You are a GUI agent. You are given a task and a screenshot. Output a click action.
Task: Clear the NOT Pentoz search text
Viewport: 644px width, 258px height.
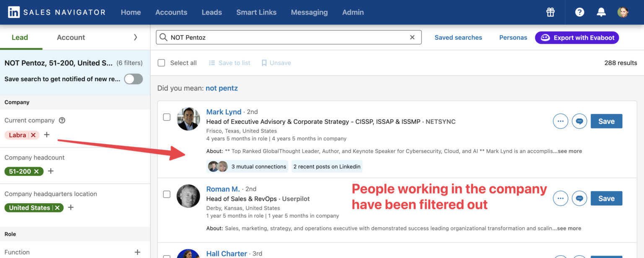[412, 37]
